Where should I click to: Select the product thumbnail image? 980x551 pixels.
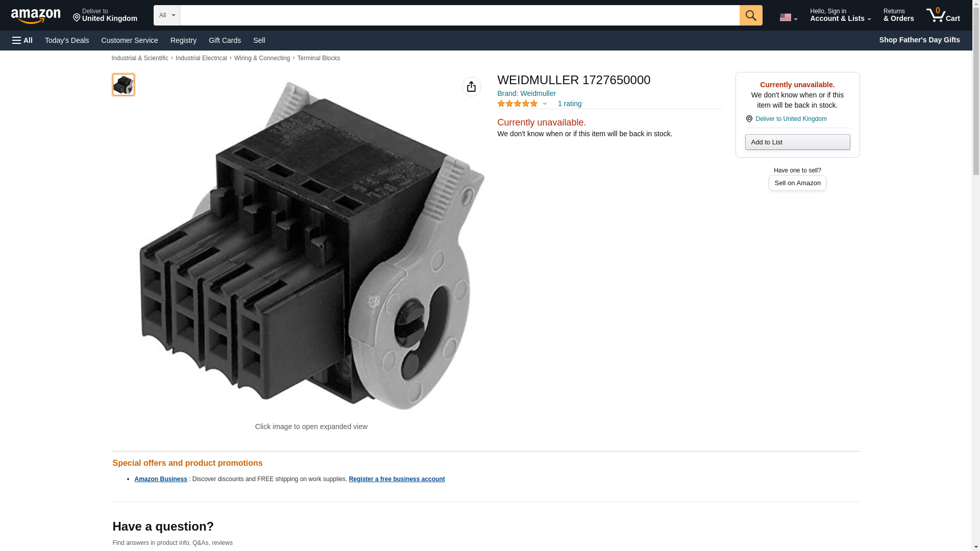123,85
